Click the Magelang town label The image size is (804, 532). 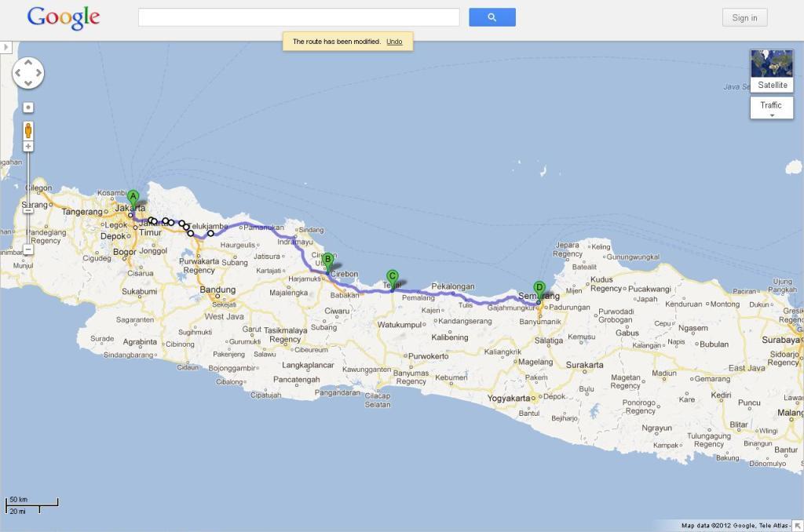pos(535,362)
